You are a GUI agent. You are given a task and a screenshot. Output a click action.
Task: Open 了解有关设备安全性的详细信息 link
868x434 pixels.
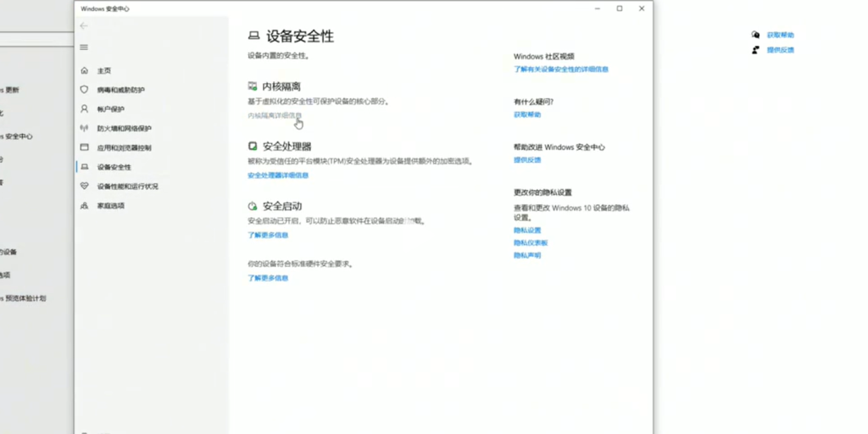560,69
